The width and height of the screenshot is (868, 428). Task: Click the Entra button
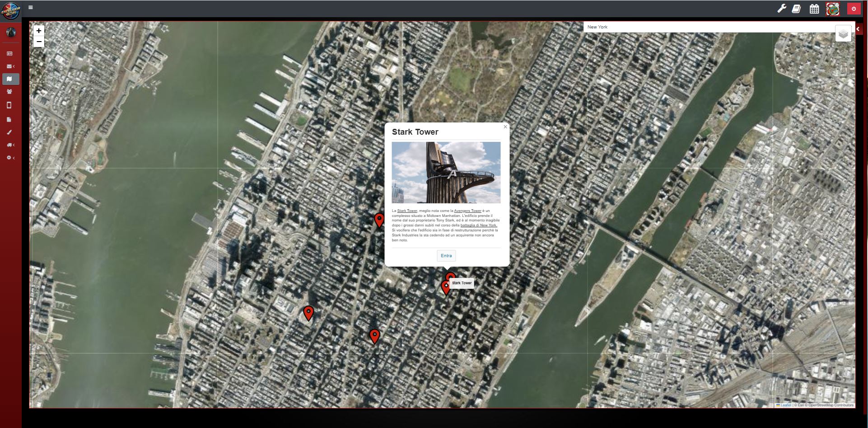point(446,256)
